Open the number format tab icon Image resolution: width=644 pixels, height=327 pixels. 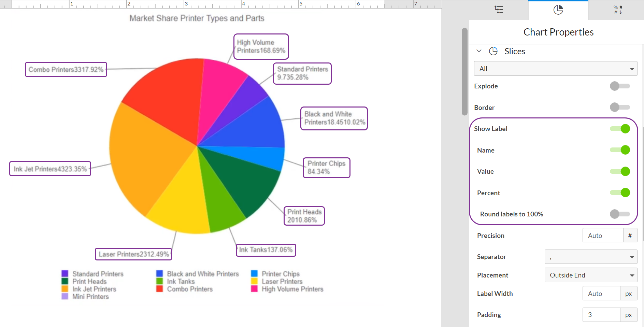point(618,10)
